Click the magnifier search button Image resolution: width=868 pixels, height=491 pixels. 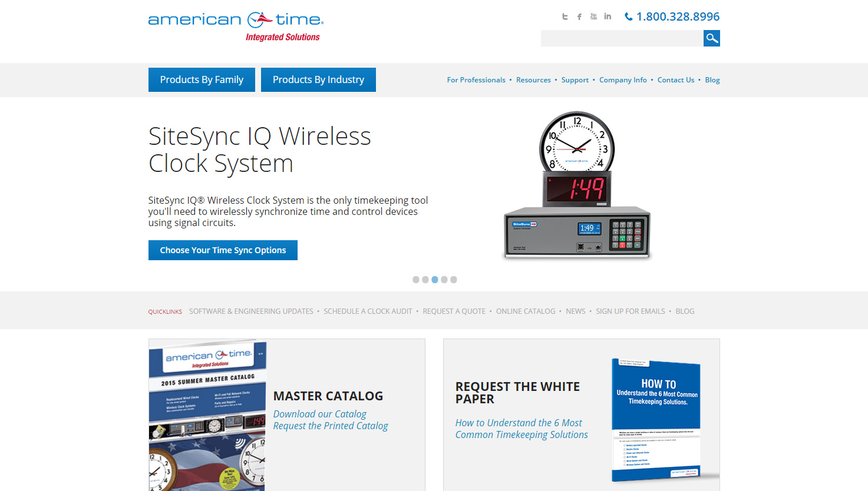(x=712, y=38)
